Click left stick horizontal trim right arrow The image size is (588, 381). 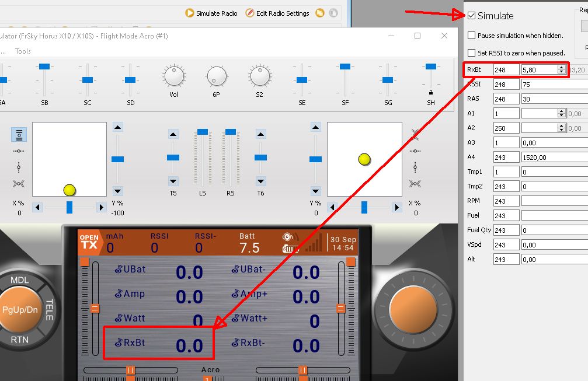[x=101, y=207]
